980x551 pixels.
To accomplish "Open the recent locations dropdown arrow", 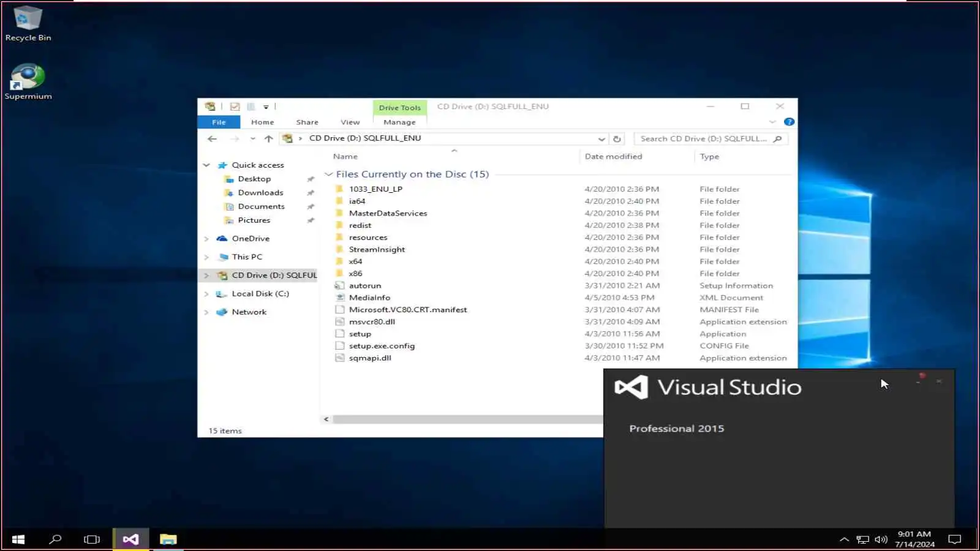I will click(253, 139).
